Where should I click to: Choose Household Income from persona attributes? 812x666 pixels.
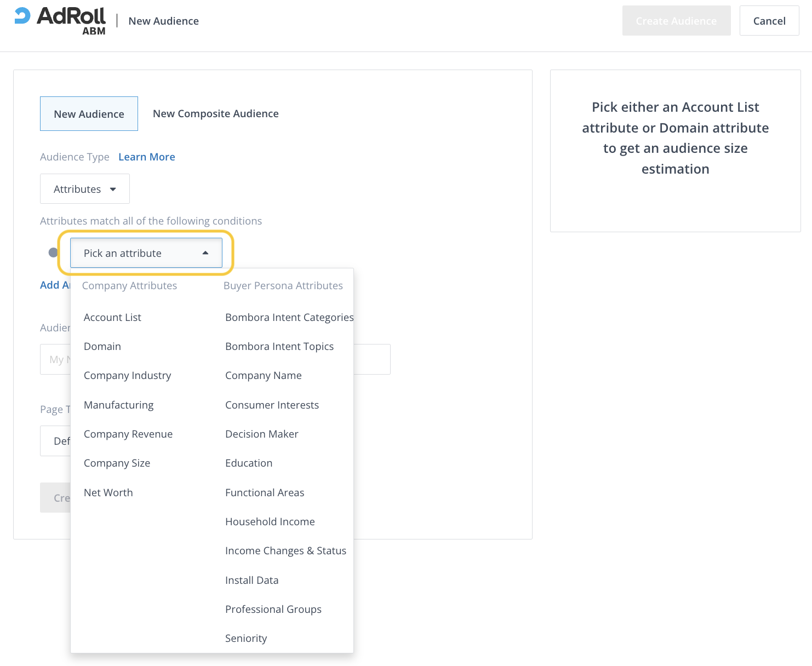pos(270,521)
